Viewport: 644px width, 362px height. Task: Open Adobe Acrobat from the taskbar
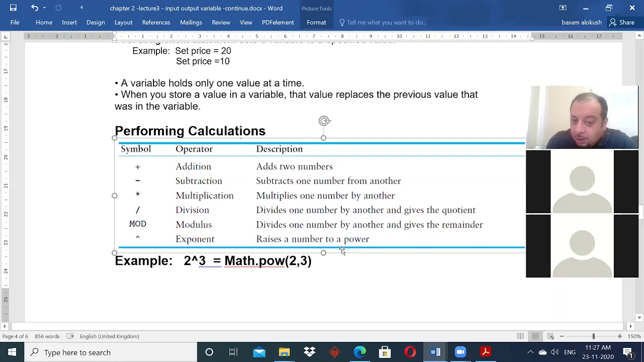pos(486,352)
